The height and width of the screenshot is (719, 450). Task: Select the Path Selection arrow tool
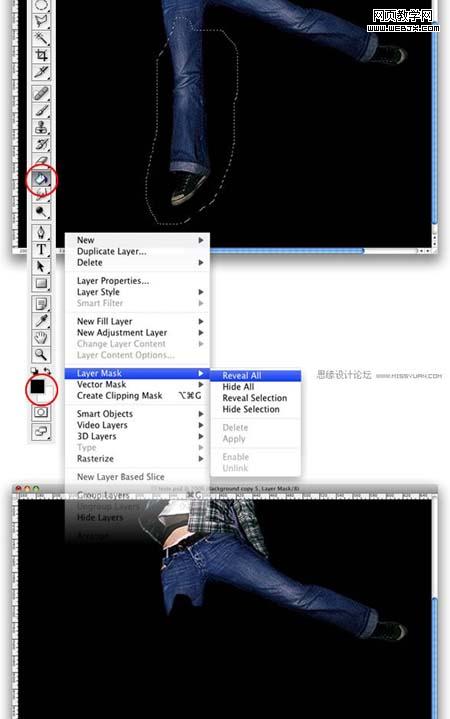pos(41,266)
